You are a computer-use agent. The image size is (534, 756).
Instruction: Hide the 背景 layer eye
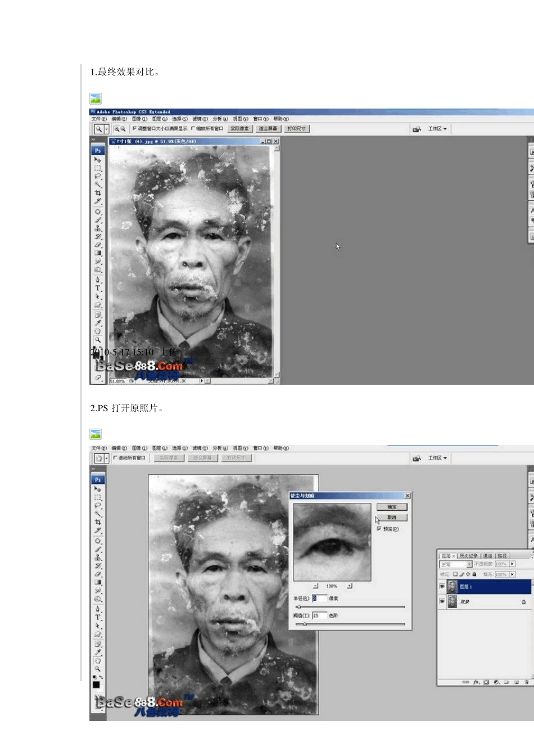click(x=442, y=601)
